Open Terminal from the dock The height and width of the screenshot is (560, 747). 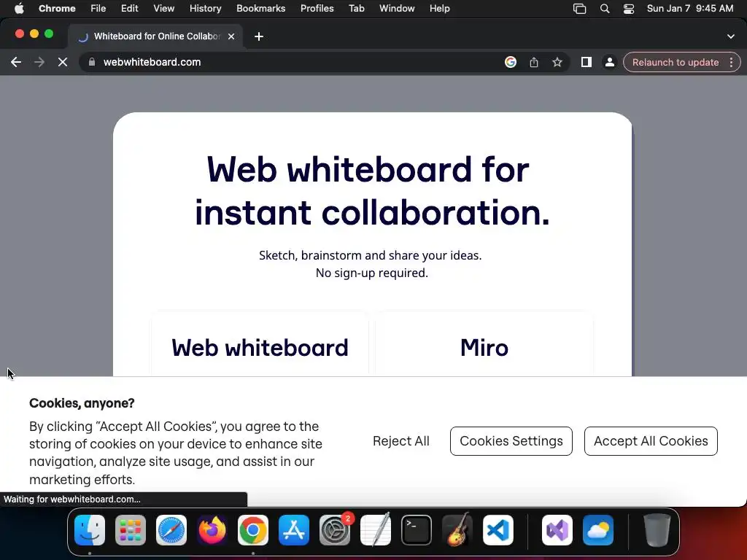click(417, 530)
